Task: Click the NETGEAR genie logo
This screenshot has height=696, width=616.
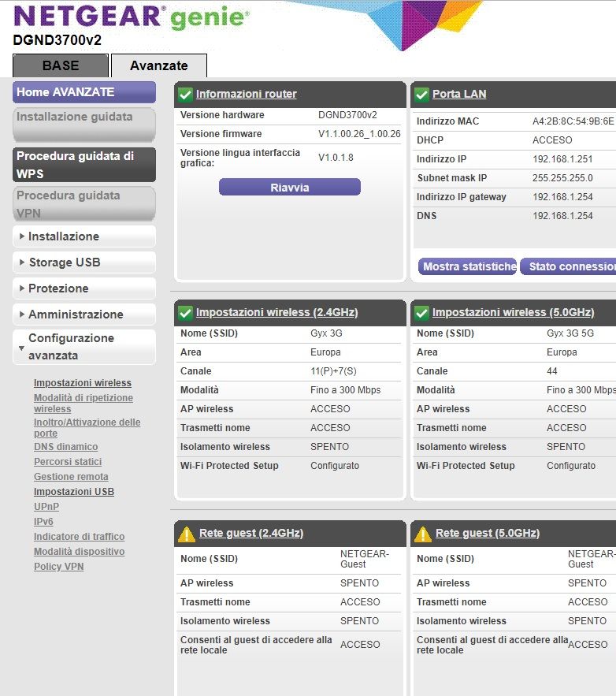Action: pos(132,18)
